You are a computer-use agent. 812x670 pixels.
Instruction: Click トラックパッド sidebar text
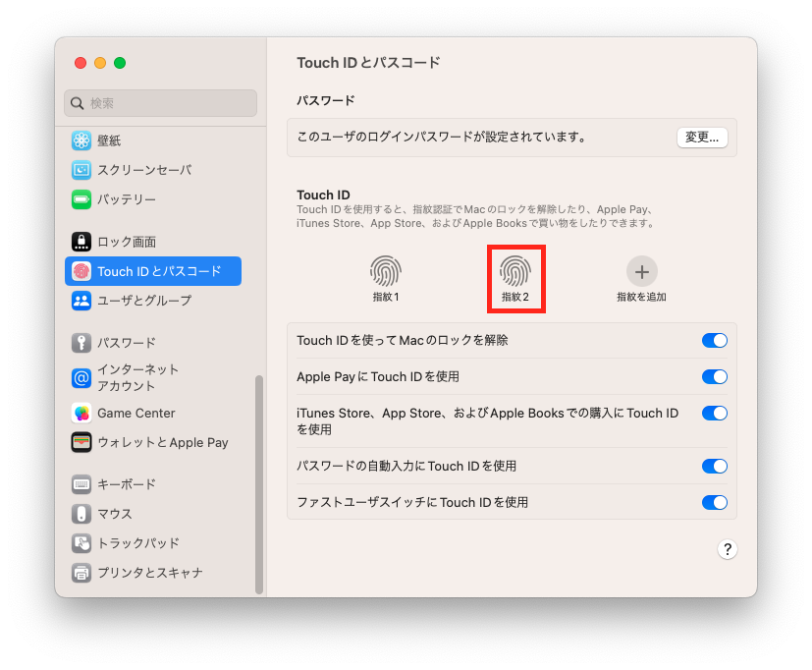click(x=138, y=543)
